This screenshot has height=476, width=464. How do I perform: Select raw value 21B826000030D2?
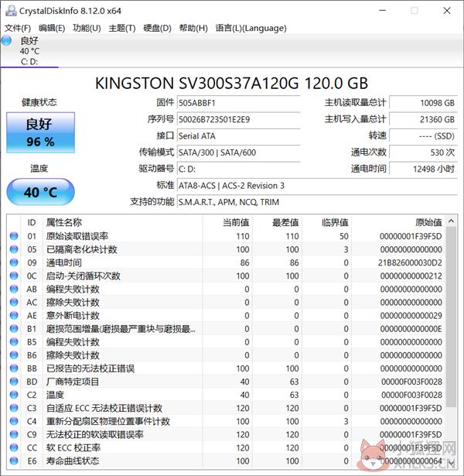click(x=410, y=262)
